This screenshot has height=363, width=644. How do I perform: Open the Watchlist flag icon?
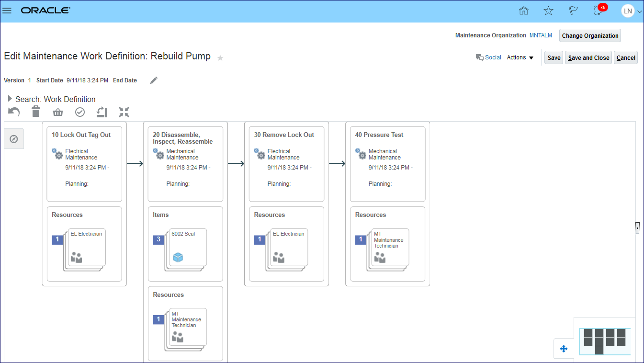573,11
